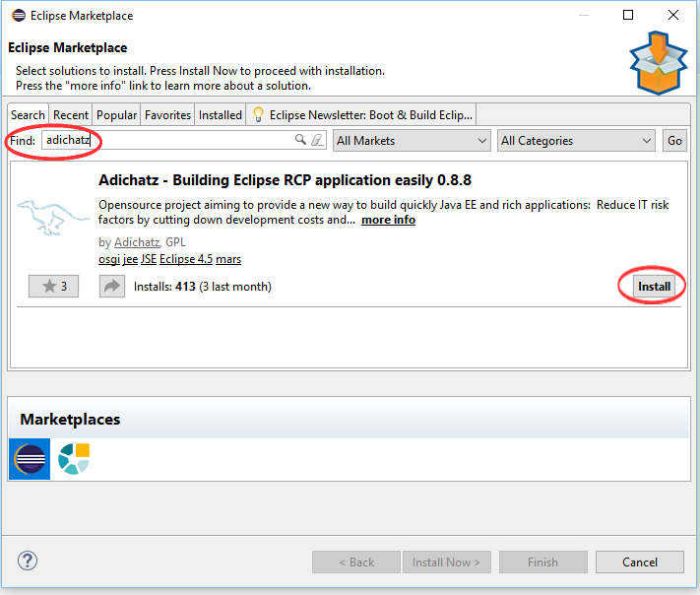Click the share arrow icon
The width and height of the screenshot is (700, 595).
click(x=112, y=287)
